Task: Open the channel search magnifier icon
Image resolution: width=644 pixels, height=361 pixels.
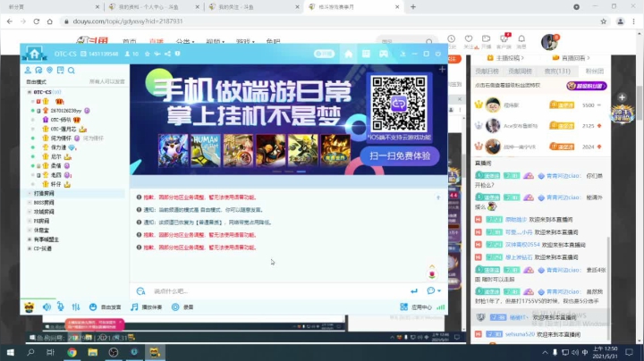Action: tap(72, 71)
